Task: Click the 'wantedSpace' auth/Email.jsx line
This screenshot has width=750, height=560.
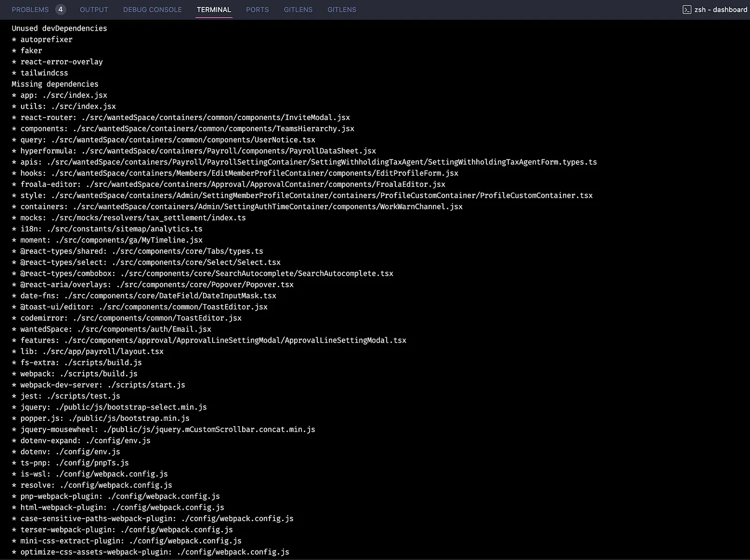Action: point(111,329)
